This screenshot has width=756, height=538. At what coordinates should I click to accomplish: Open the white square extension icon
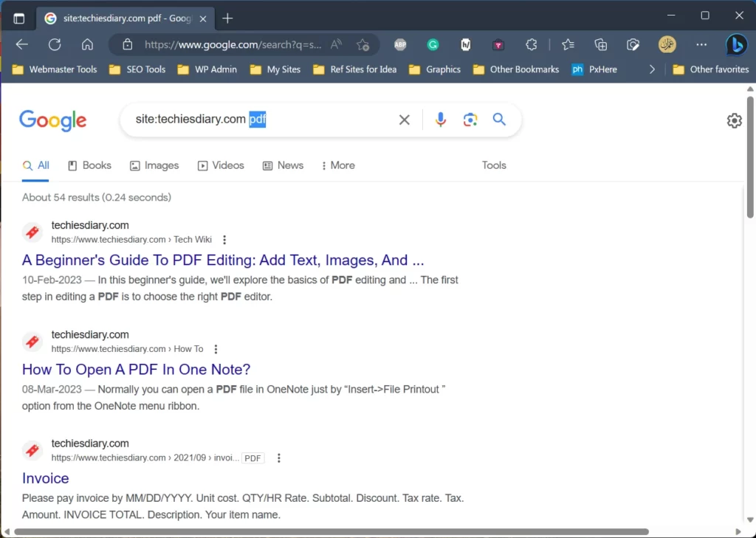pos(466,45)
